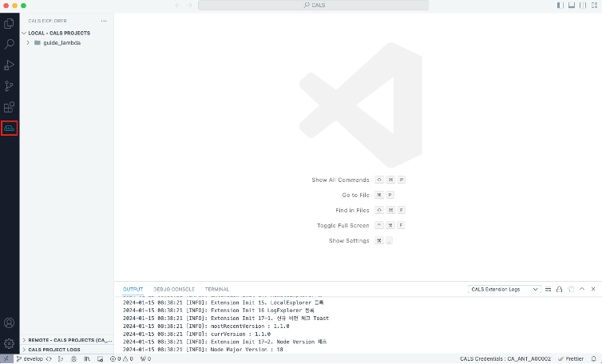Click the develop branch in status bar
Viewport: 602px width, 364px height.
pos(30,359)
